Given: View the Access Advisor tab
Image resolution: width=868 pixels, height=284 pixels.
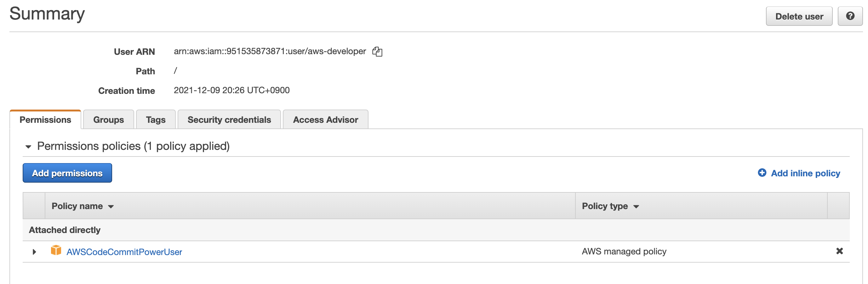Looking at the screenshot, I should (326, 120).
